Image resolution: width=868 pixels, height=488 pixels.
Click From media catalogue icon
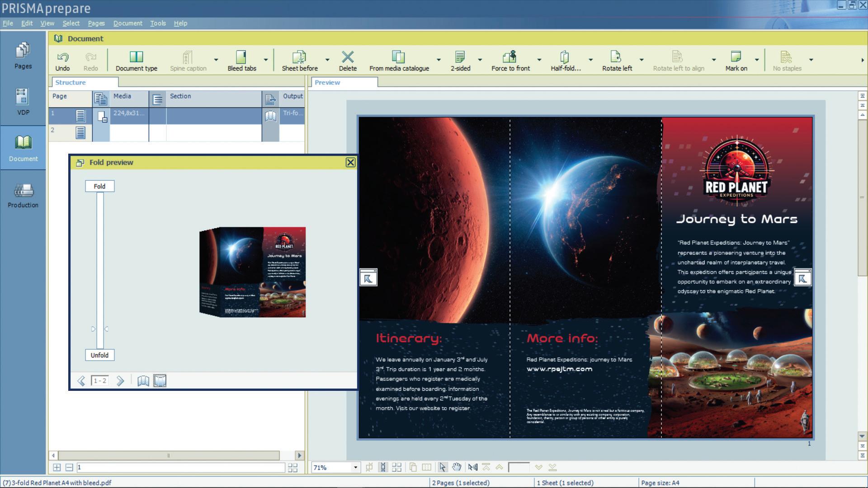click(398, 57)
